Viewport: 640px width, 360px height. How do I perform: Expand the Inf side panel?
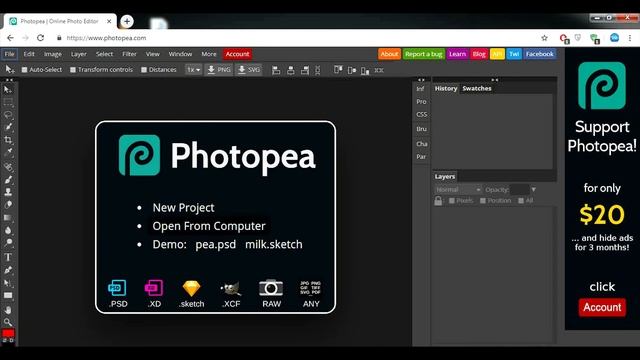click(420, 89)
